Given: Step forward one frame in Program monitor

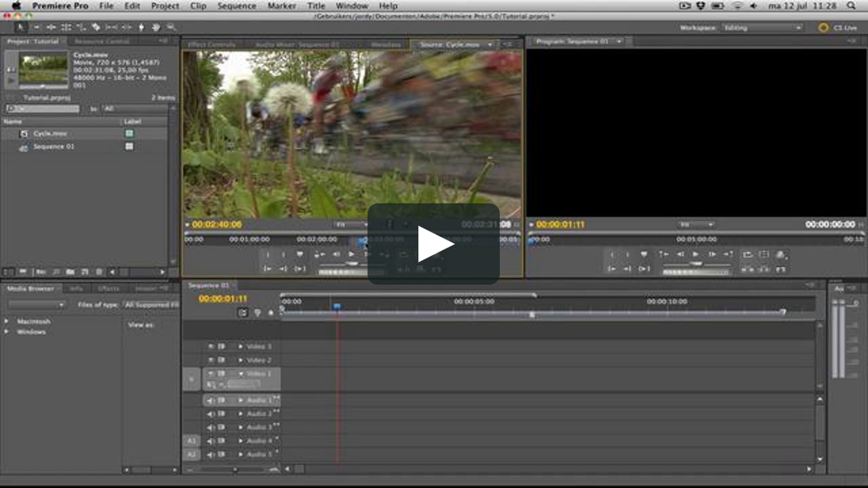Looking at the screenshot, I should click(712, 255).
